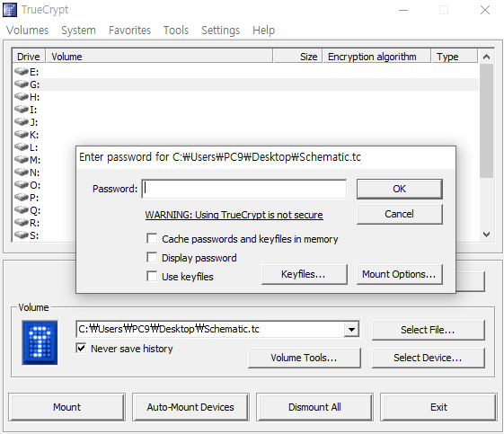Click the drive list scrollbar thumb

click(x=486, y=120)
